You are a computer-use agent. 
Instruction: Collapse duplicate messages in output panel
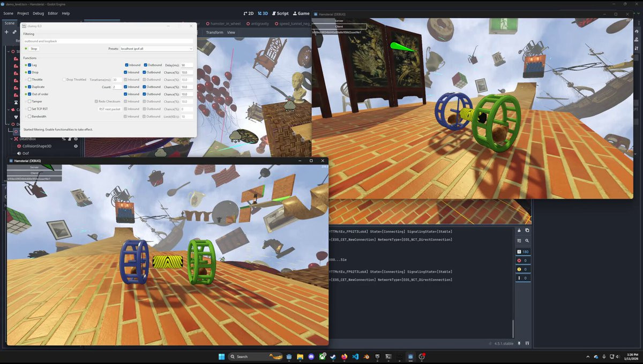click(519, 241)
